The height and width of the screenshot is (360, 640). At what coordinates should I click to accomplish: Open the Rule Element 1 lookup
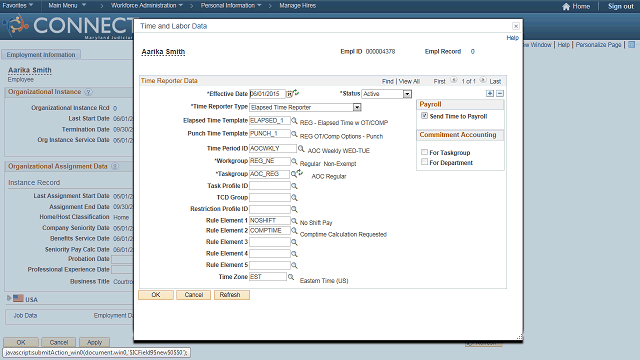click(x=294, y=221)
